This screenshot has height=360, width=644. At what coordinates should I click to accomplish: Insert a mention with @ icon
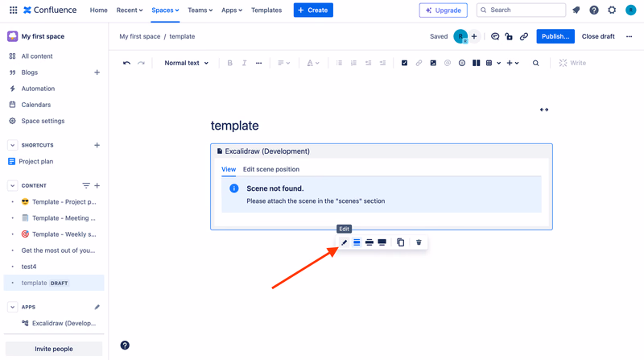[448, 63]
